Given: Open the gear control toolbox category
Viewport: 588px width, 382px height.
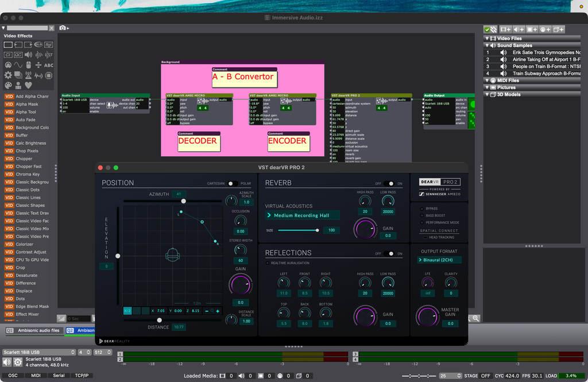Looking at the screenshot, I should pyautogui.click(x=8, y=75).
